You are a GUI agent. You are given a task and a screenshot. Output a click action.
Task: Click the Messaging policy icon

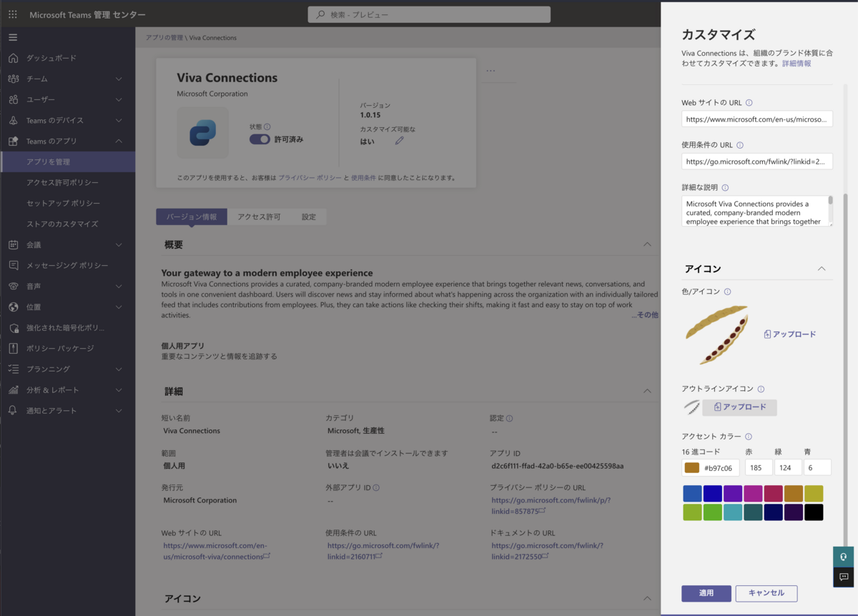pyautogui.click(x=13, y=265)
